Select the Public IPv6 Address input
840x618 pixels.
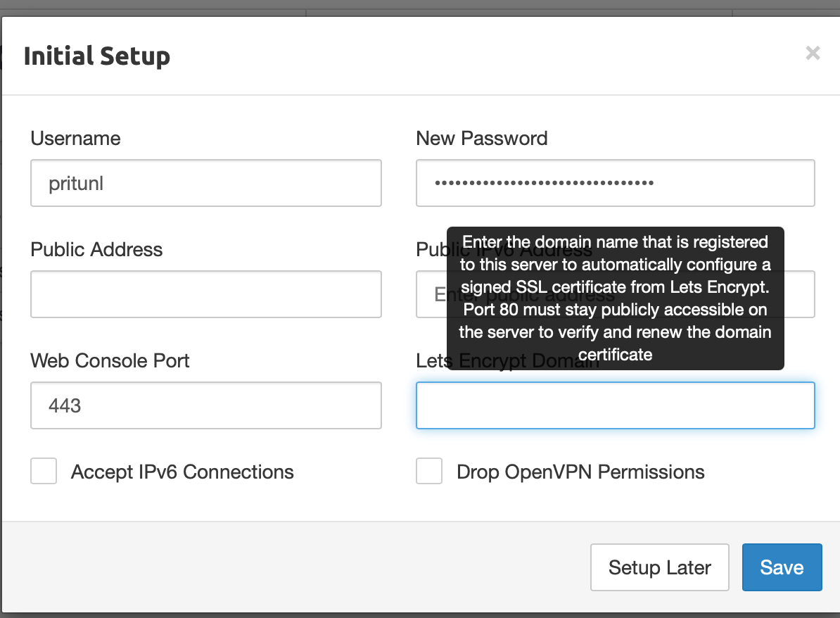[799, 294]
